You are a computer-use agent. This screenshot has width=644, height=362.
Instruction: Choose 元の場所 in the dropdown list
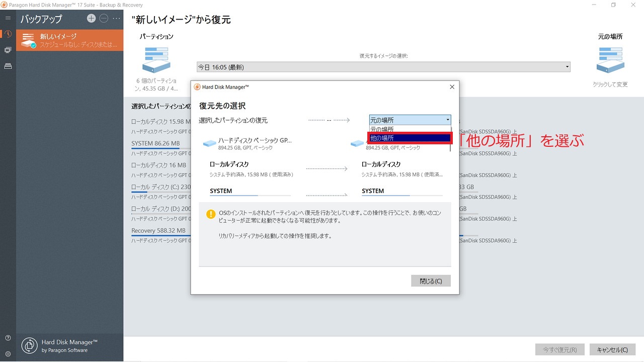coord(410,129)
